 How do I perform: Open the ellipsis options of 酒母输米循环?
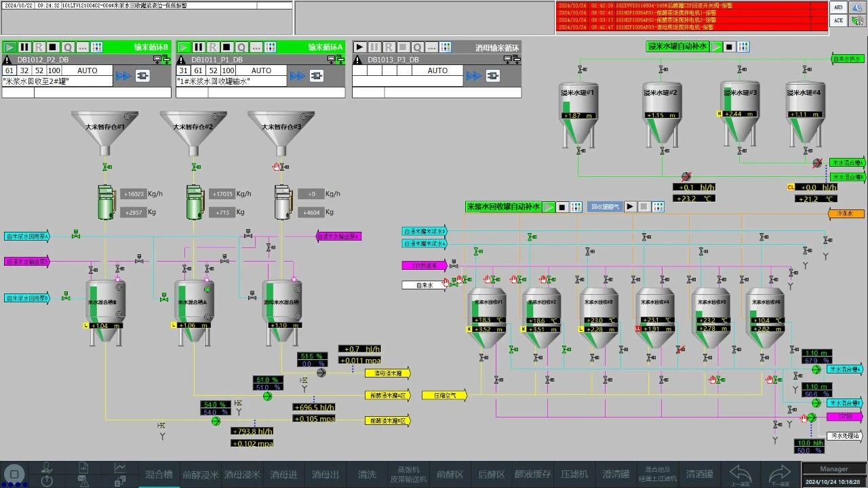tap(433, 47)
